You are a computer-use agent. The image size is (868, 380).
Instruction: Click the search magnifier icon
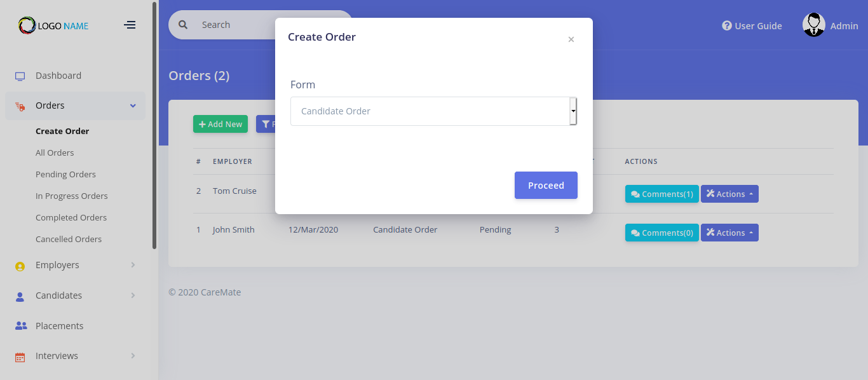(x=183, y=25)
